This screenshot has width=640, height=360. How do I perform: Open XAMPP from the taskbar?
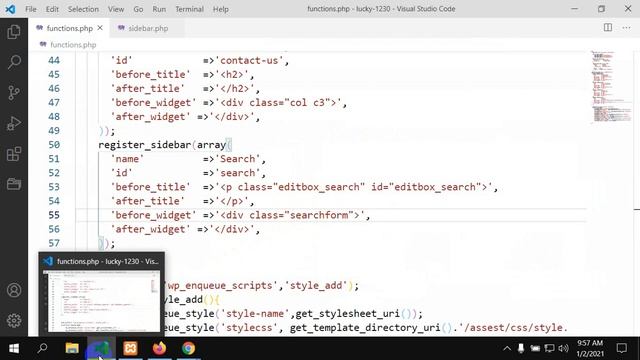coord(130,348)
